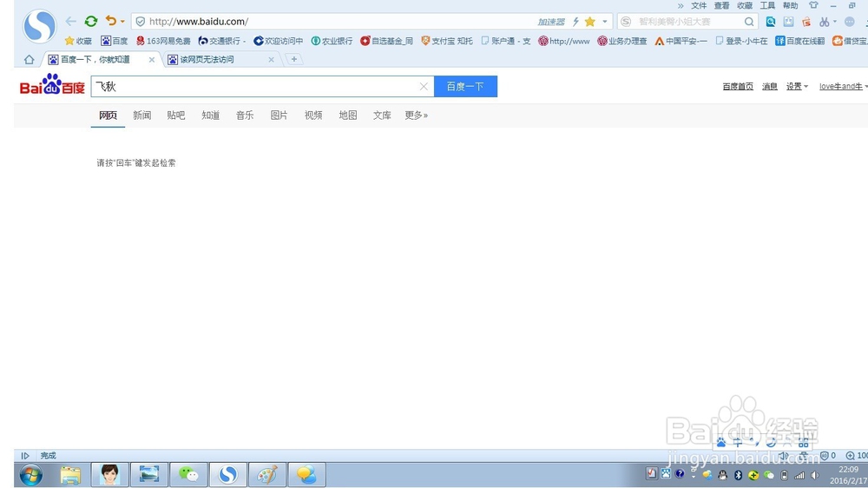Reload the page with green refresh icon
Image resolution: width=868 pixels, height=488 pixels.
pos(91,22)
